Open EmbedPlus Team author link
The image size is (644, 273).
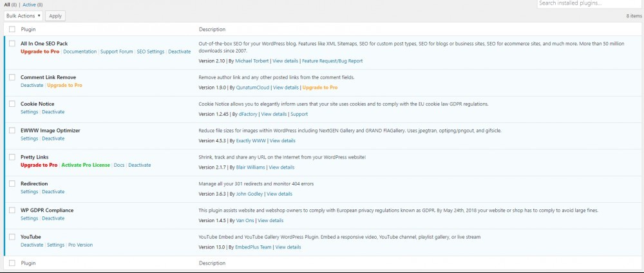[x=254, y=247]
